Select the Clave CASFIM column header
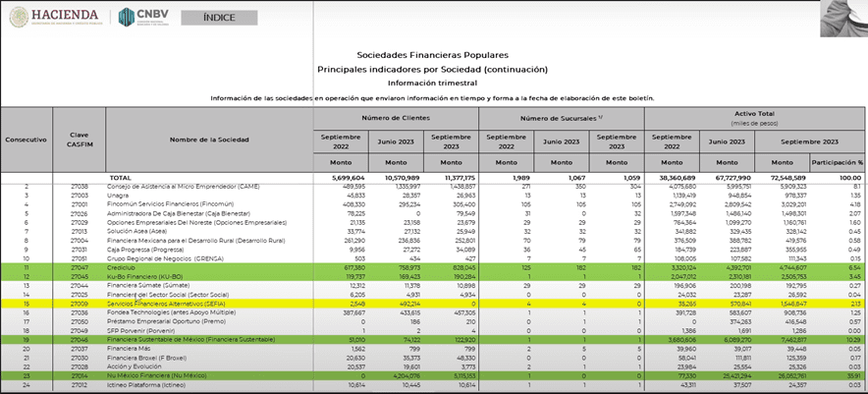Viewport: 868px width, 394px height. pos(80,140)
